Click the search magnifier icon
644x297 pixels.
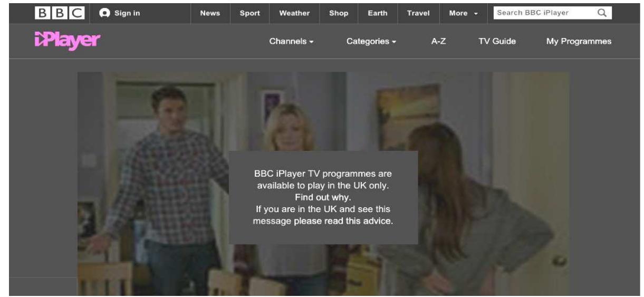[602, 13]
